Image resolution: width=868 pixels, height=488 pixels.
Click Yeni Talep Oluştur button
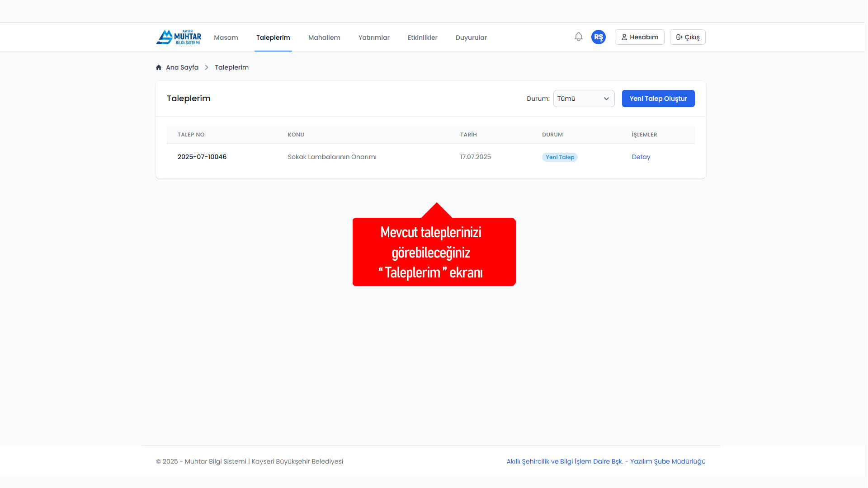click(x=658, y=99)
